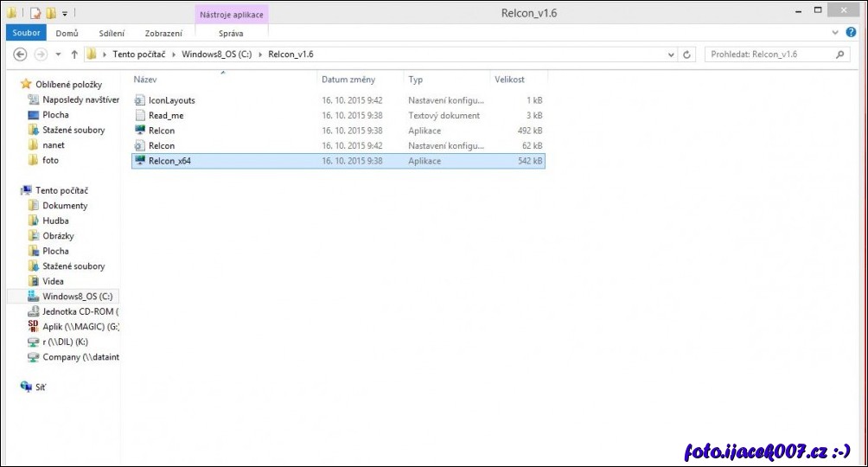
Task: Open the address bar history dropdown
Action: click(x=672, y=54)
